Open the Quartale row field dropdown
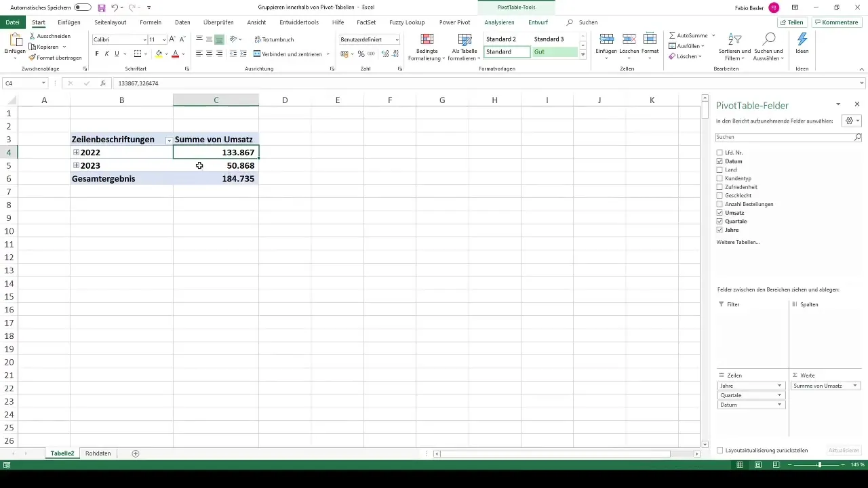Screen dimensions: 868x488 pyautogui.click(x=780, y=395)
